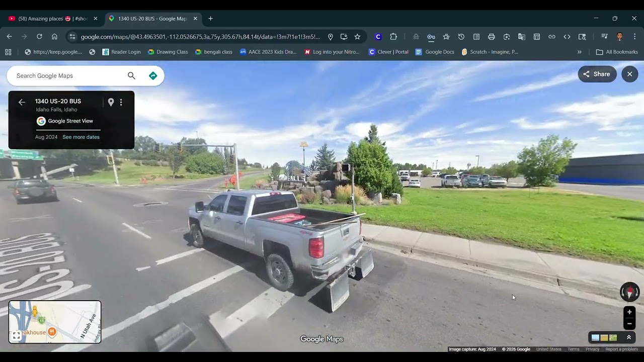Show more bookmarks with the double chevron
Image resolution: width=644 pixels, height=362 pixels.
[579, 52]
